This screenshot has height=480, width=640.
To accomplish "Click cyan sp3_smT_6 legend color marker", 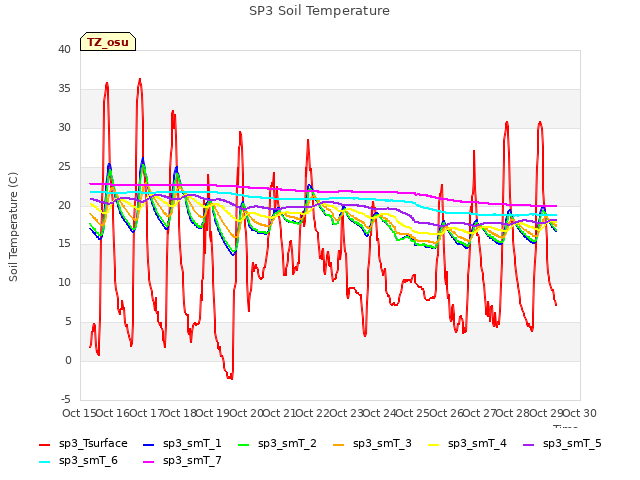I will (44, 462).
